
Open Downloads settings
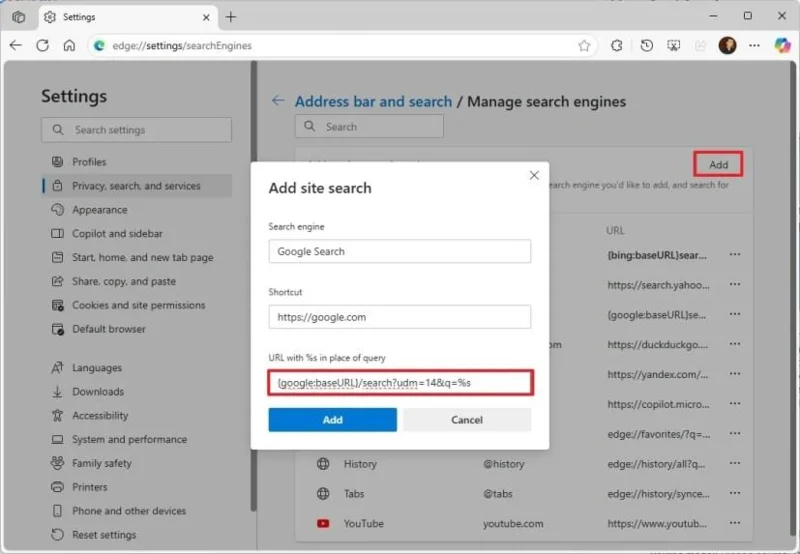pos(136,392)
